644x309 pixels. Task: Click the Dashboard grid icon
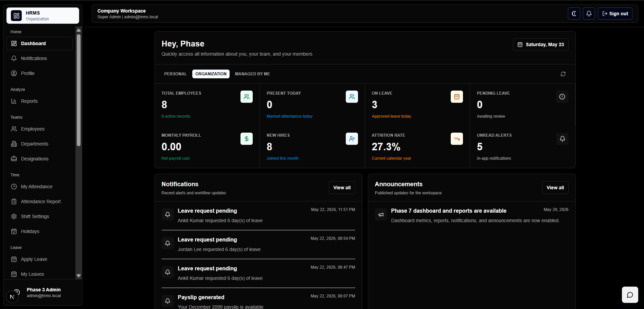pyautogui.click(x=14, y=43)
